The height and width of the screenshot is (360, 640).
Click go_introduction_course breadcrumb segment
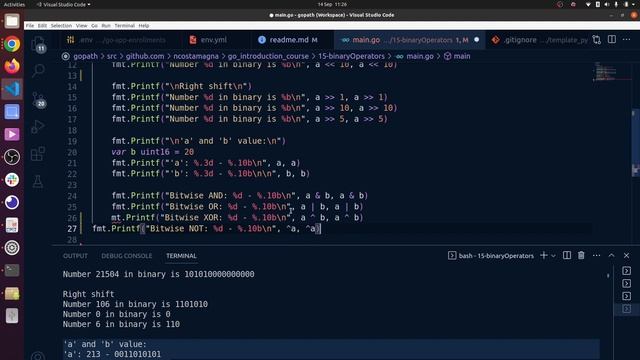pos(268,56)
